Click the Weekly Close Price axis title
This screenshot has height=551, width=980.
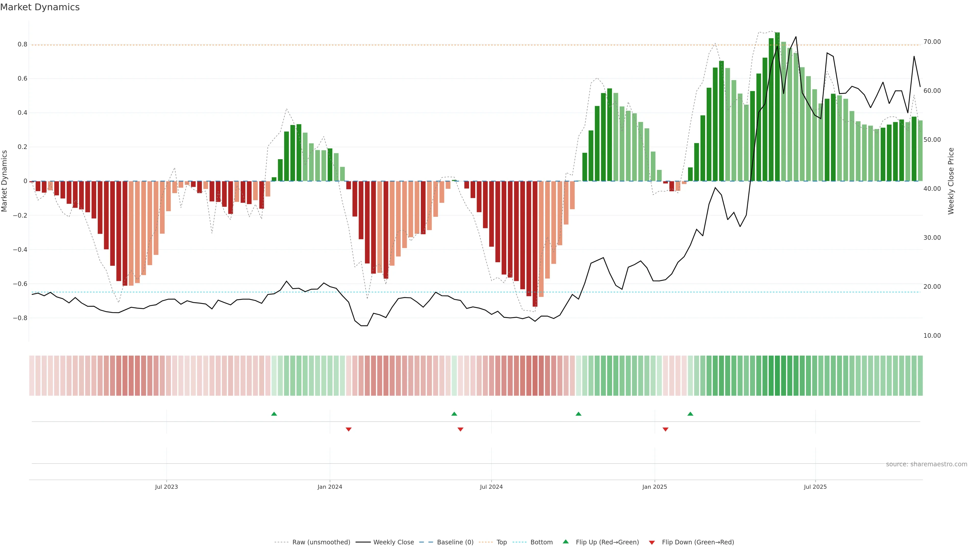coord(951,181)
